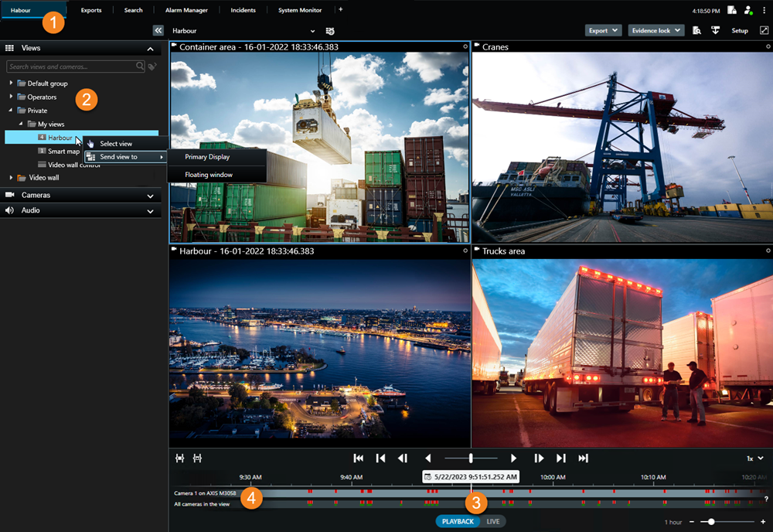
Task: Click the Search views and cameras field
Action: (x=71, y=66)
